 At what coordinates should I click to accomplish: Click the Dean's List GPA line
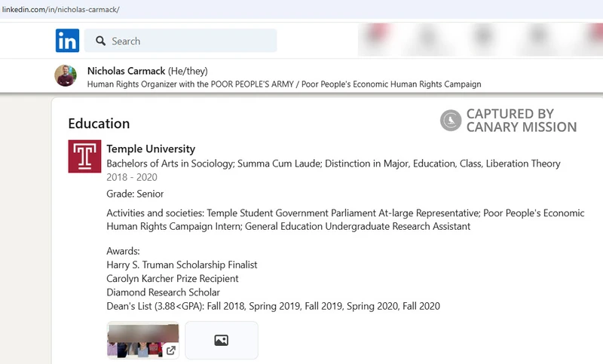point(273,306)
